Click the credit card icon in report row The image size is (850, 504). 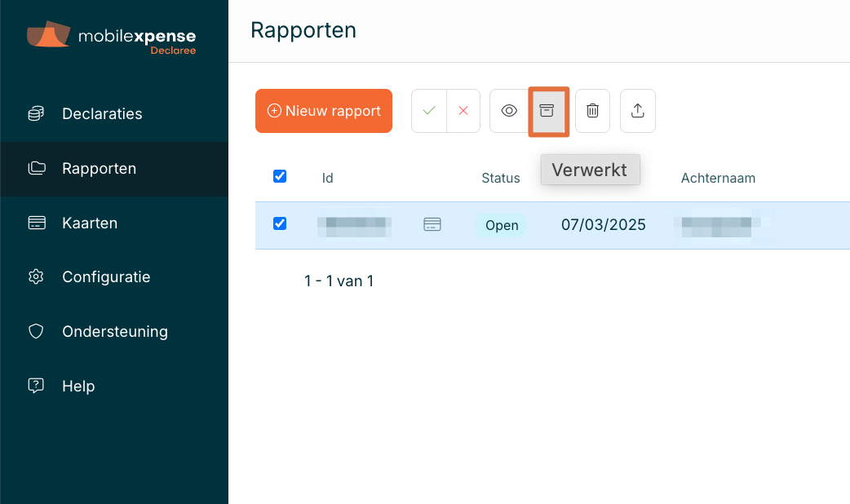point(432,225)
